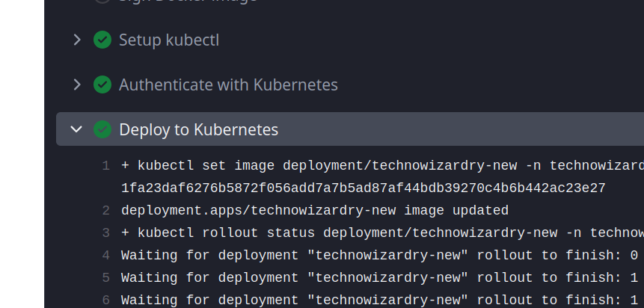
Task: Jump to log line number 6
Action: tap(106, 301)
